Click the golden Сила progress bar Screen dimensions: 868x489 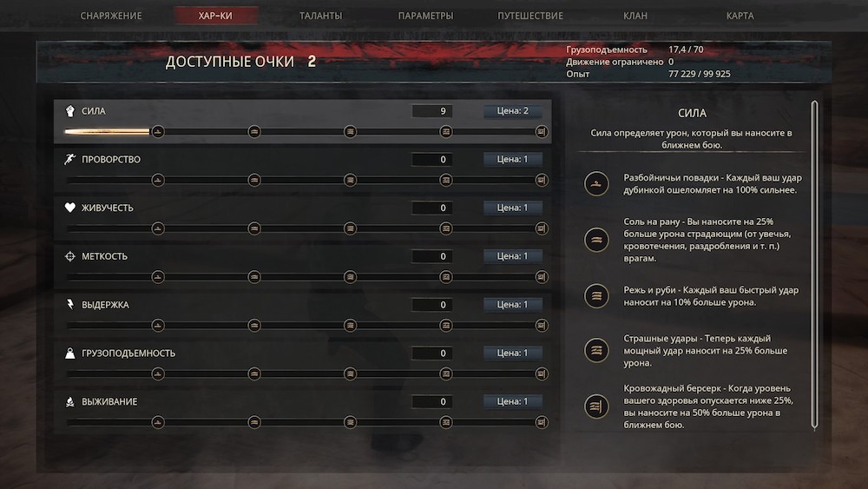(x=107, y=132)
